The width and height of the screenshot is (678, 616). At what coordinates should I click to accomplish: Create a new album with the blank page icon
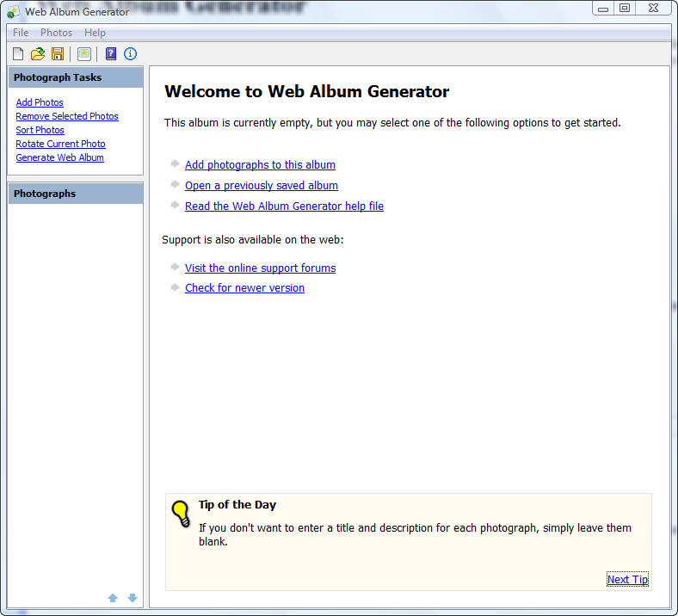point(18,54)
